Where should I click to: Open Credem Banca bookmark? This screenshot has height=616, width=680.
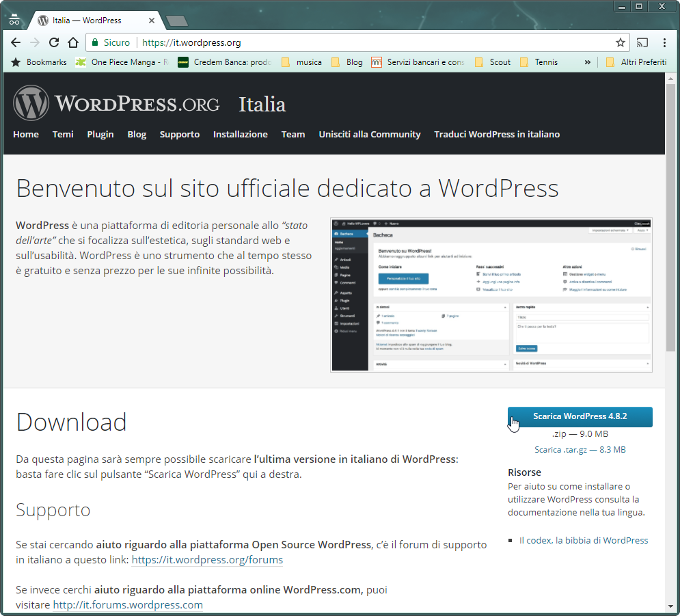pyautogui.click(x=225, y=62)
